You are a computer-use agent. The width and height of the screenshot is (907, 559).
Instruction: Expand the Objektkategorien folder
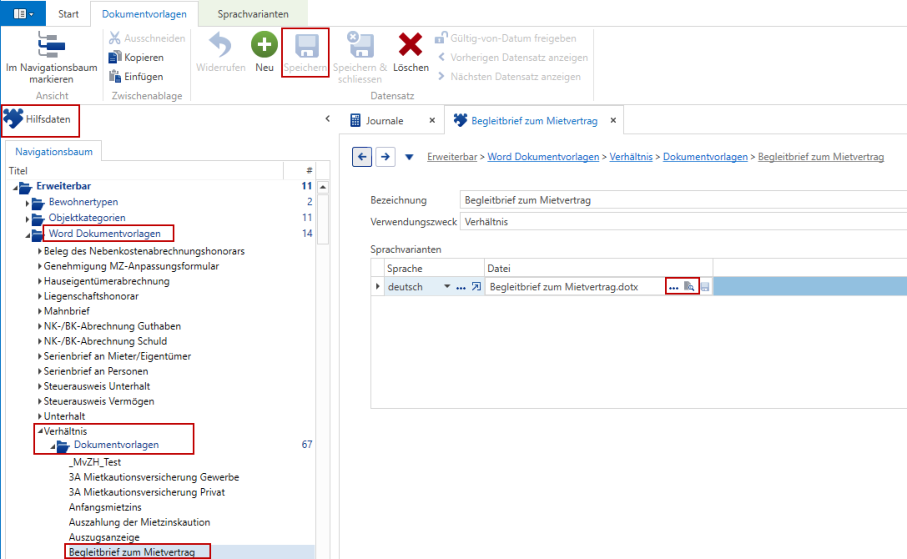27,219
